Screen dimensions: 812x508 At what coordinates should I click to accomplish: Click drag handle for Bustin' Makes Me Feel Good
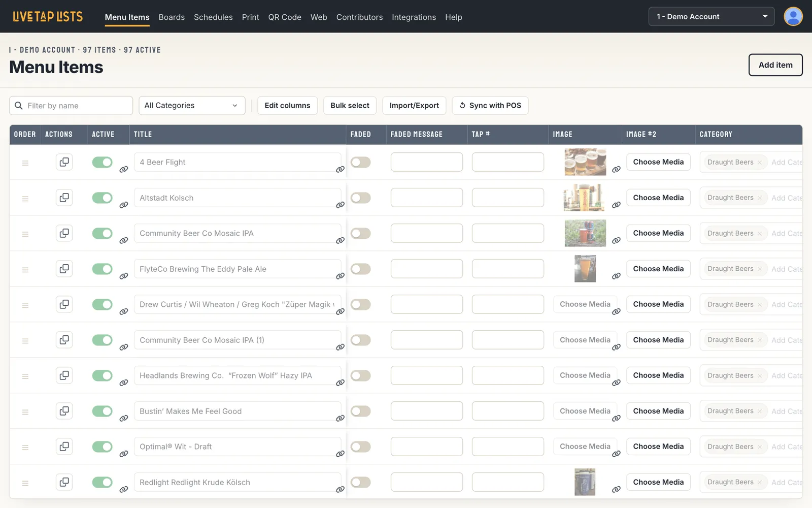pos(25,412)
